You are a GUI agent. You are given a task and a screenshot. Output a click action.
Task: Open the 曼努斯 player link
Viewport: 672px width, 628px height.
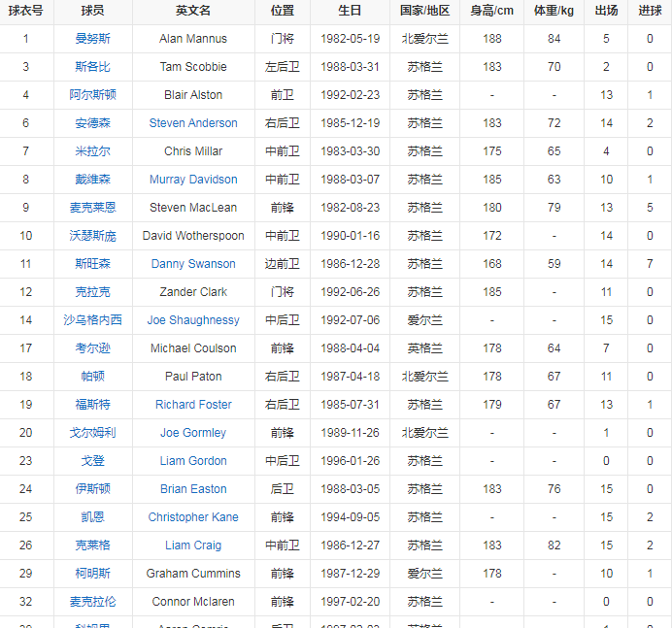93,39
